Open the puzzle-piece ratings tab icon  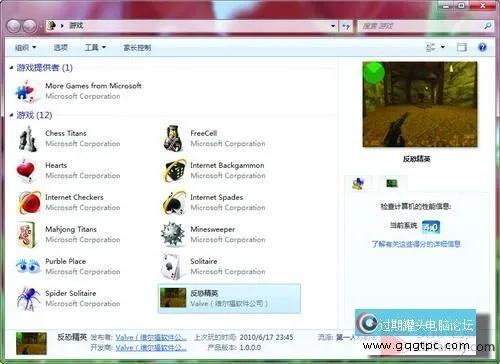pos(358,183)
